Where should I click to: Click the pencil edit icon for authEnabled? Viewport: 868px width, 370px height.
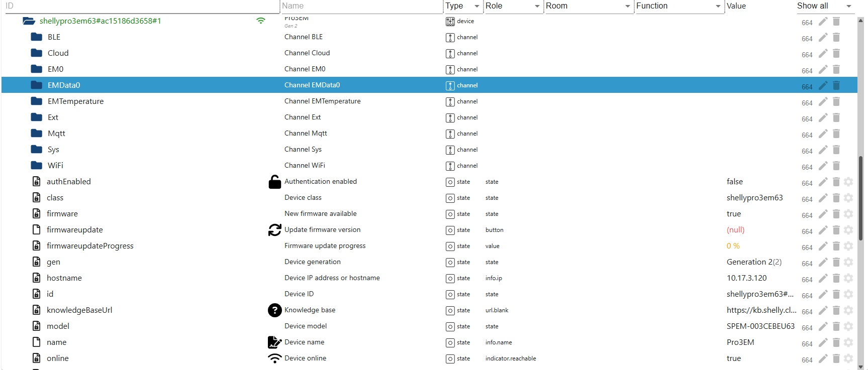click(823, 182)
